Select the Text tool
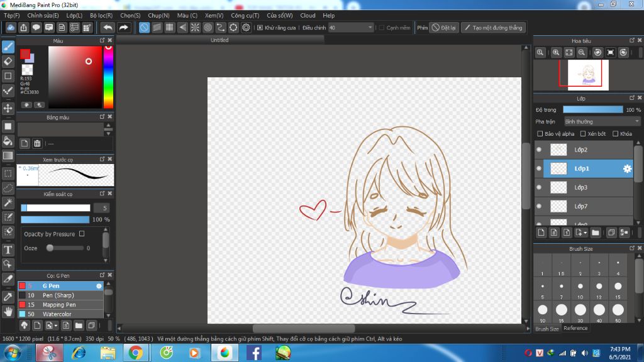The width and height of the screenshot is (644, 362). click(x=8, y=250)
